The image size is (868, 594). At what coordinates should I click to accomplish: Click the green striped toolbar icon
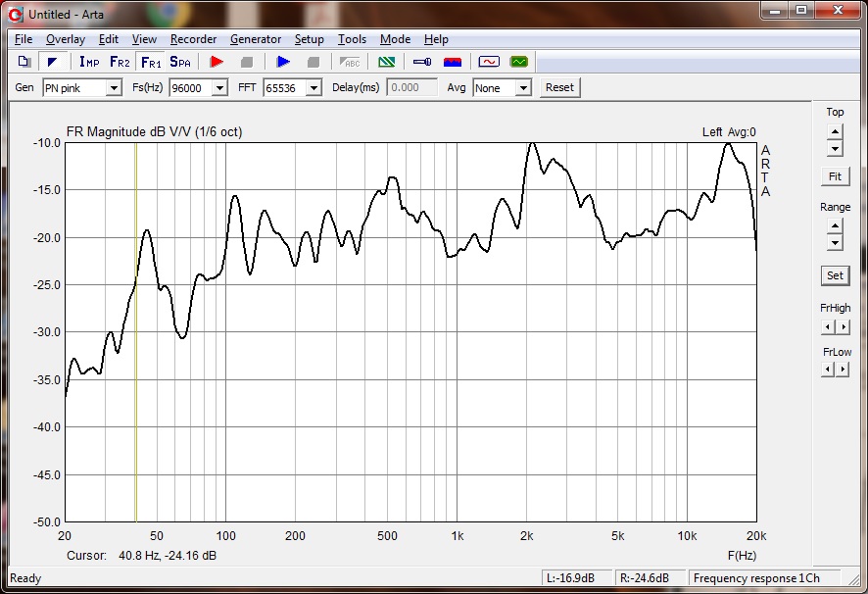[386, 62]
